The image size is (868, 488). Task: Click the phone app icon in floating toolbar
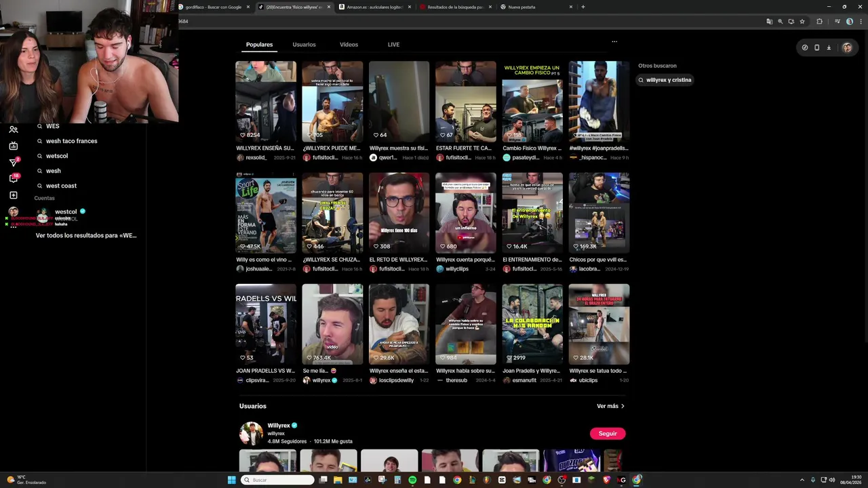tap(816, 47)
